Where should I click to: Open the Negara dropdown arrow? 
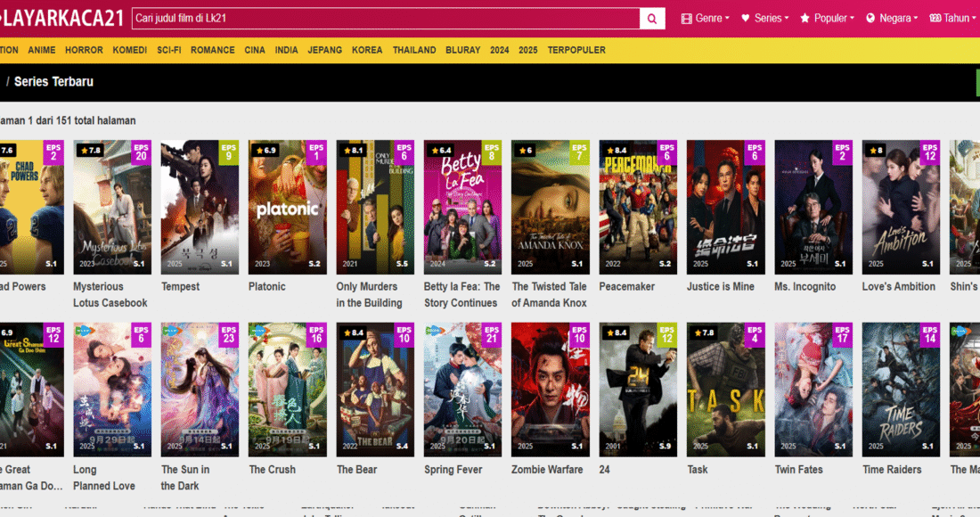click(916, 19)
